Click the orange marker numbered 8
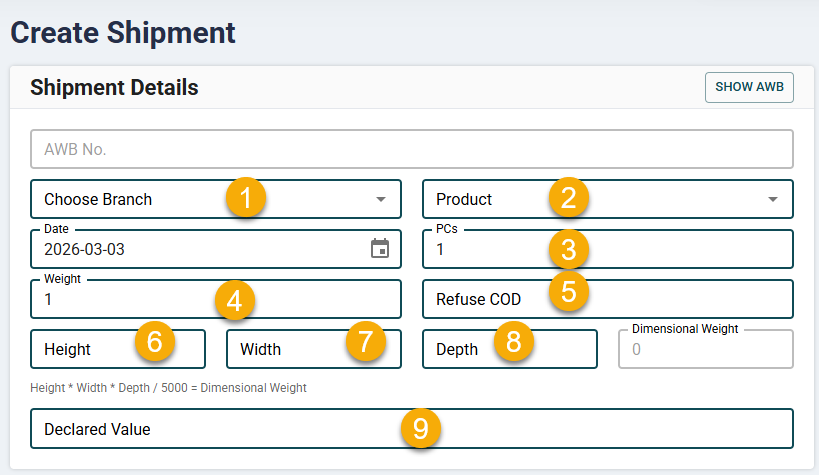 513,341
